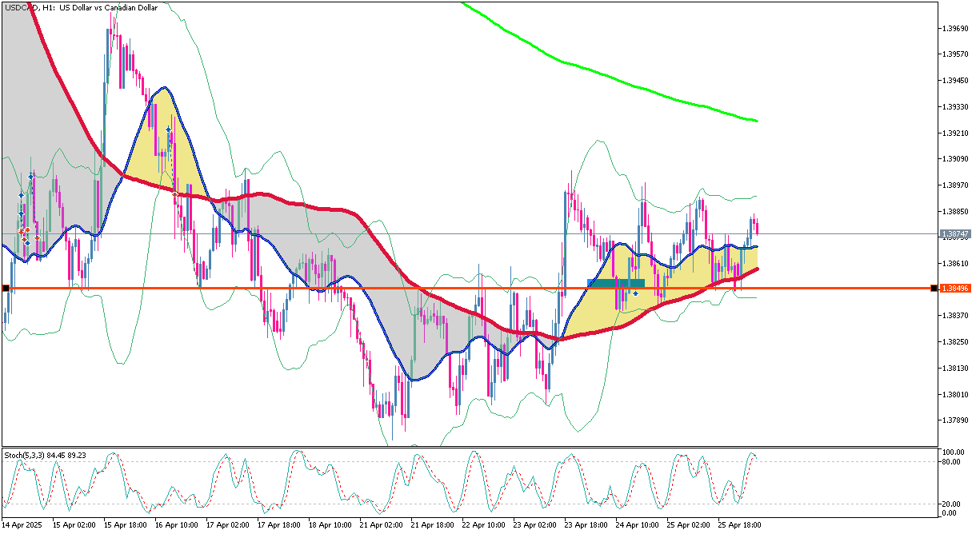Click the "15 Apr 02:00" time label
Viewport: 980px width, 534px height.
pyautogui.click(x=74, y=526)
